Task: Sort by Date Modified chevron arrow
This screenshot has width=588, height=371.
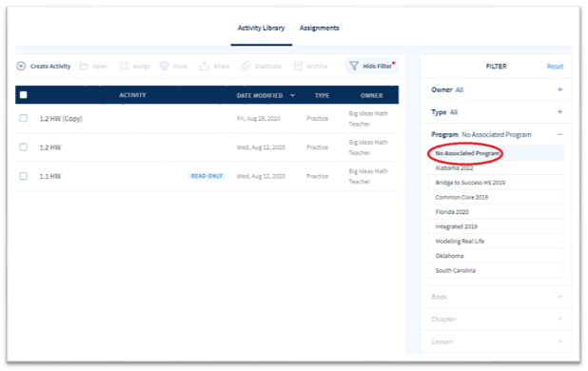Action: tap(292, 95)
